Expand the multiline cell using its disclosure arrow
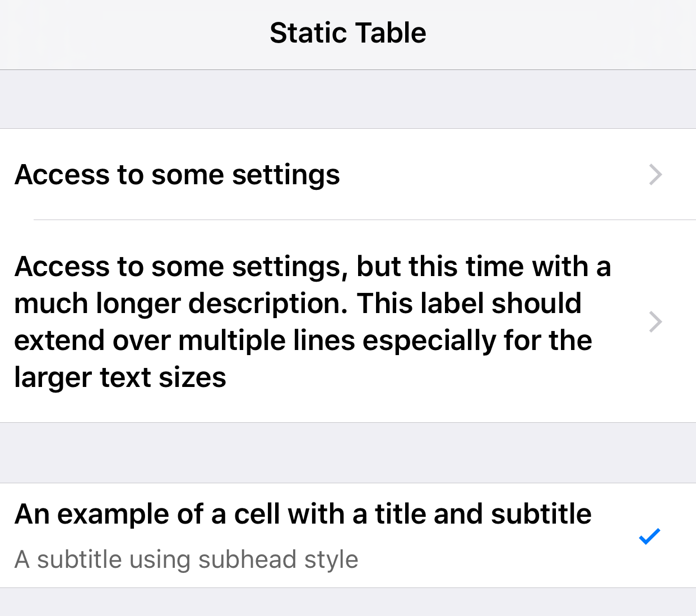The height and width of the screenshot is (616, 696). pos(655,321)
